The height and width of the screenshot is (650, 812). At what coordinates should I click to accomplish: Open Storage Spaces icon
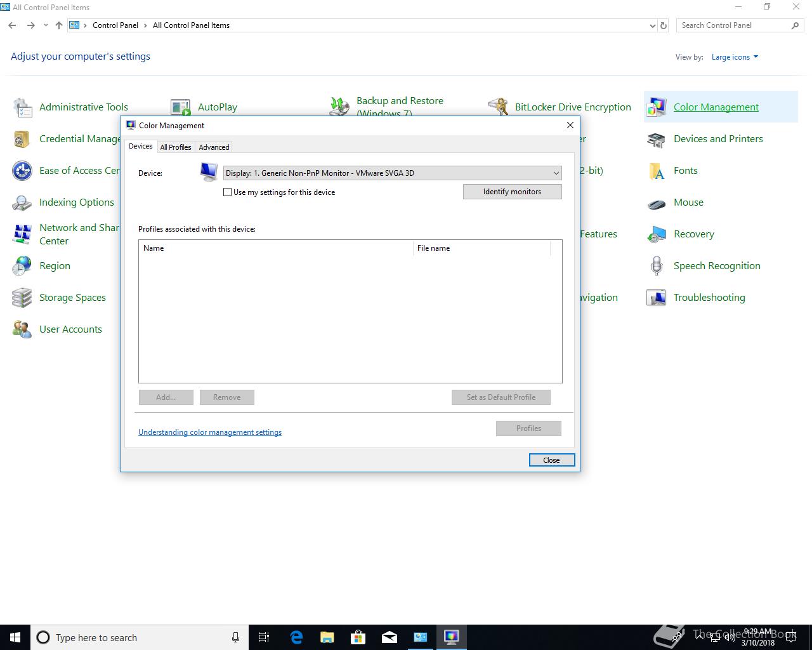point(22,298)
